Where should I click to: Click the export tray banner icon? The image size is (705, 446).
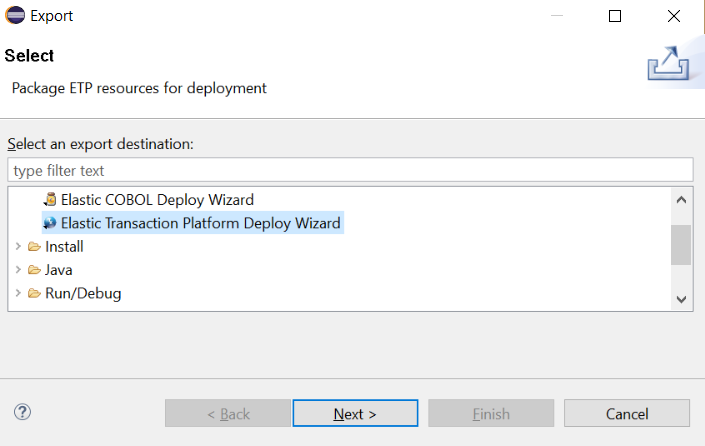pyautogui.click(x=668, y=63)
